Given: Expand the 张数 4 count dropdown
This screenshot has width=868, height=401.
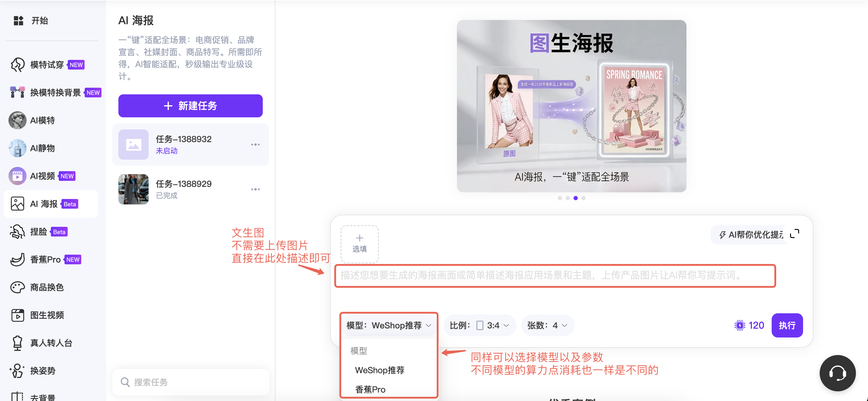Looking at the screenshot, I should tap(547, 325).
